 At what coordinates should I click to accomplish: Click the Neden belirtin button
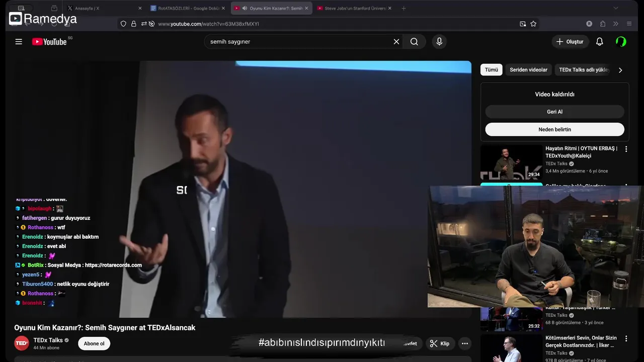(554, 129)
